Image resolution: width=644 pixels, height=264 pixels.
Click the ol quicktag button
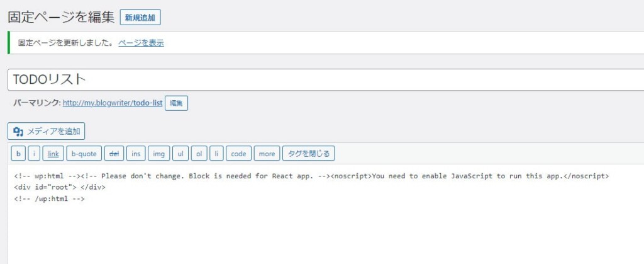tap(199, 154)
